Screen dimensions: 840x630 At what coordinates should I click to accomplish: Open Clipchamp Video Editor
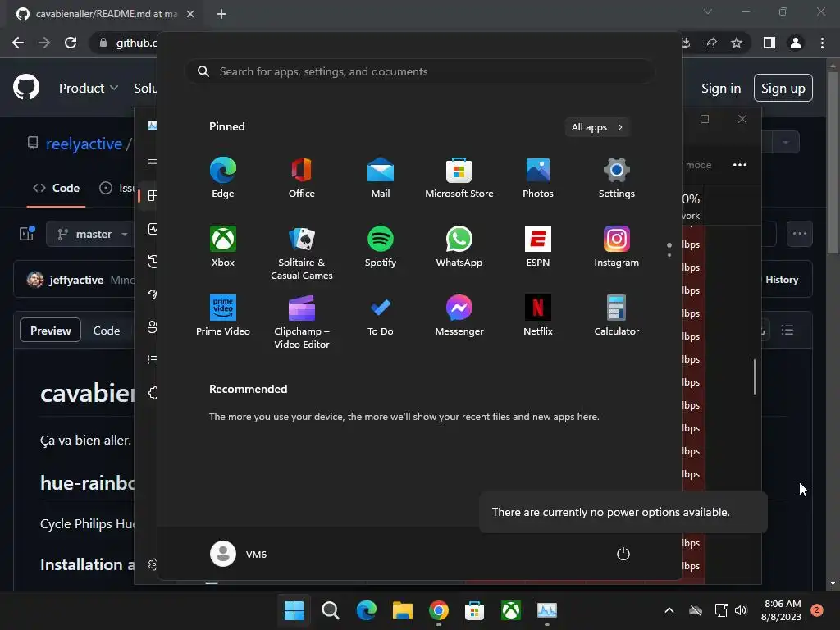tap(302, 322)
